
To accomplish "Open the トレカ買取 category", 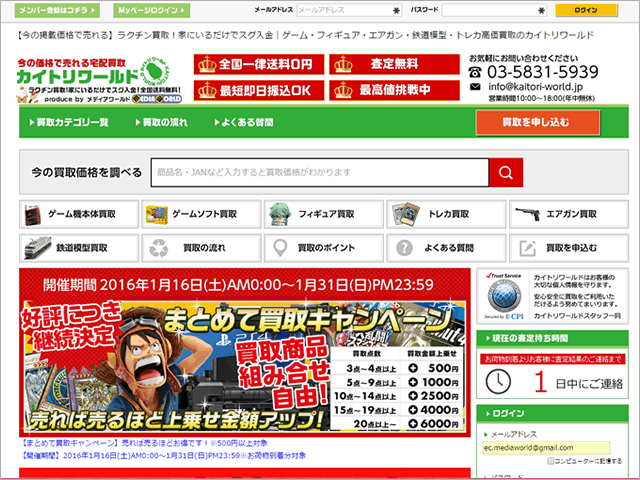I will (446, 214).
